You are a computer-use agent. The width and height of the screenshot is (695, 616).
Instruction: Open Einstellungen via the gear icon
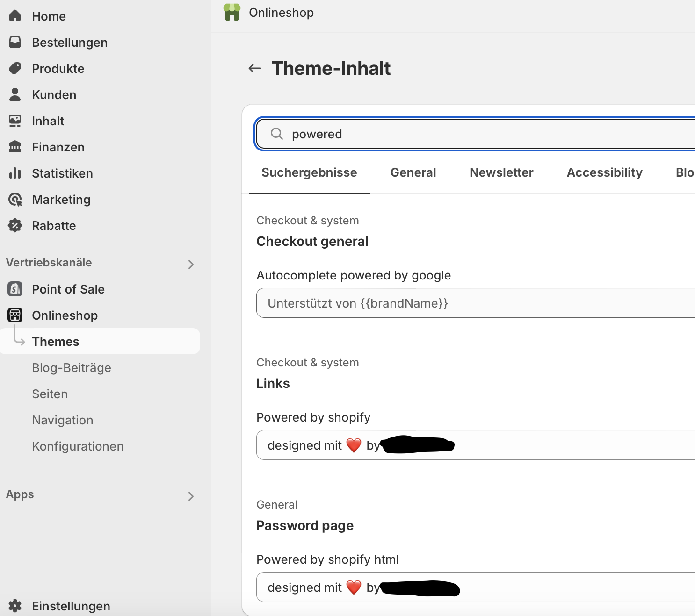click(15, 606)
